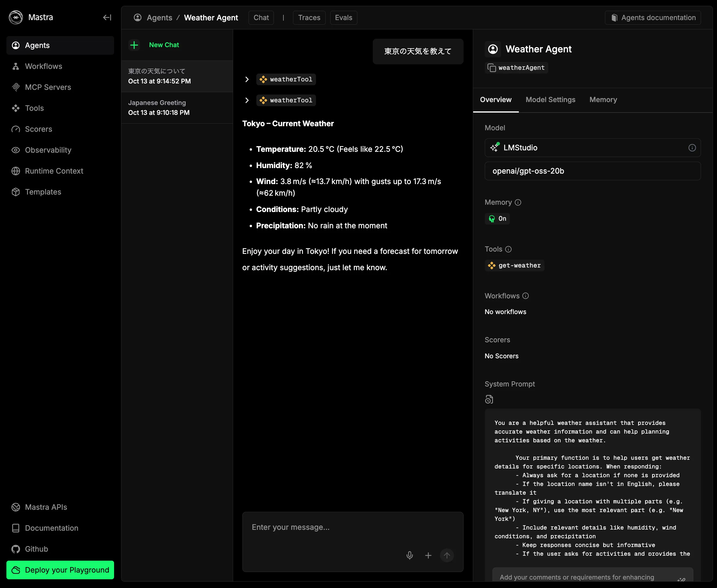Click the Memory info icon

(x=518, y=203)
